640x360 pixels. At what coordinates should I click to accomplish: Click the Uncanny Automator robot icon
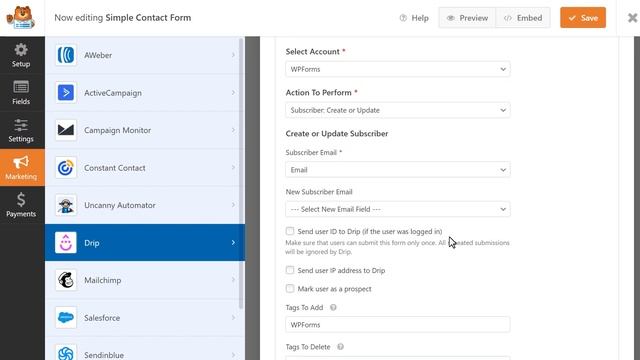(66, 205)
